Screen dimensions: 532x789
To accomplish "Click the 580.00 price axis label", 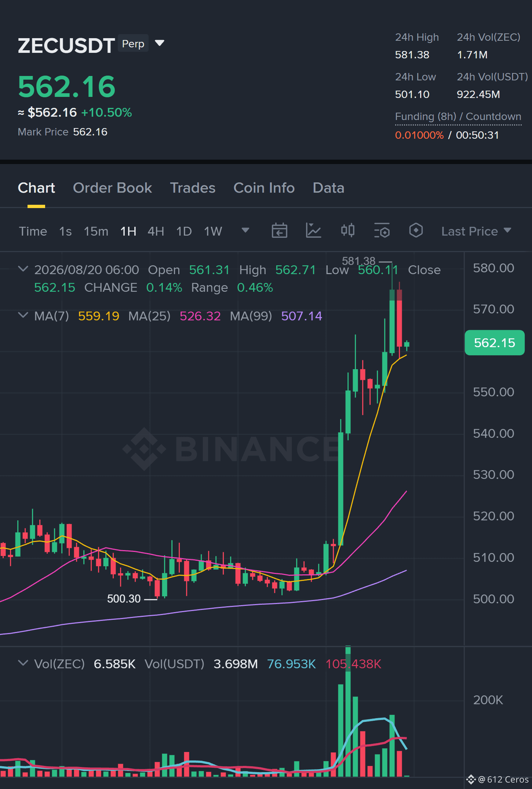I will [x=493, y=268].
